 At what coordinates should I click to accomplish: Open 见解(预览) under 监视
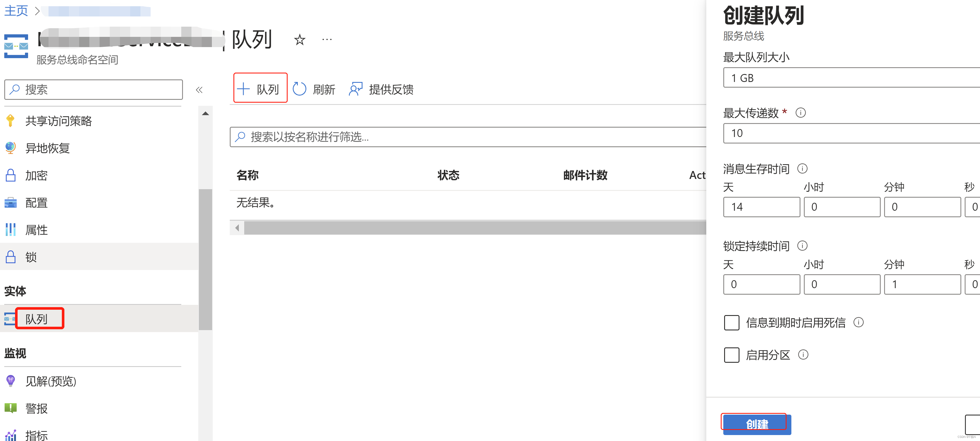(x=50, y=381)
